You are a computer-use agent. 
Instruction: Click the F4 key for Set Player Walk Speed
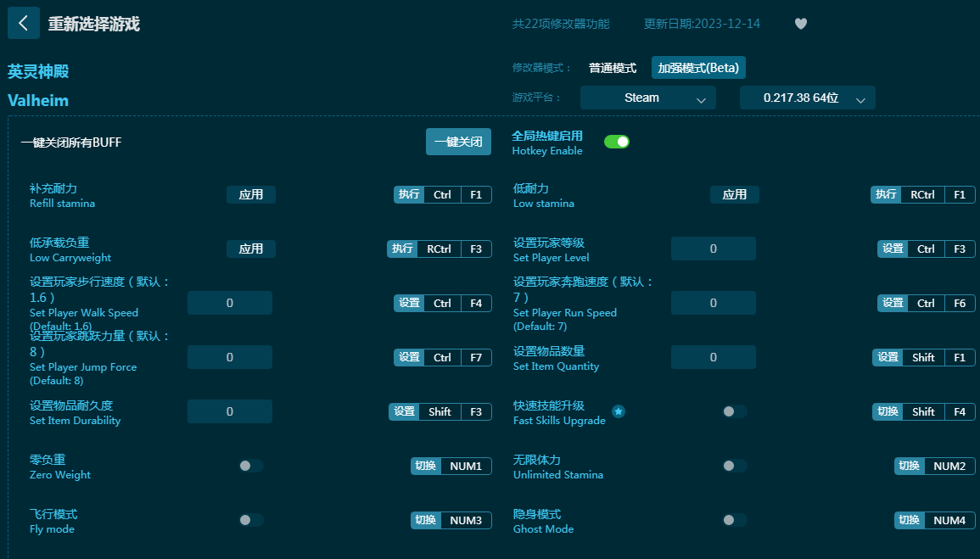(476, 303)
